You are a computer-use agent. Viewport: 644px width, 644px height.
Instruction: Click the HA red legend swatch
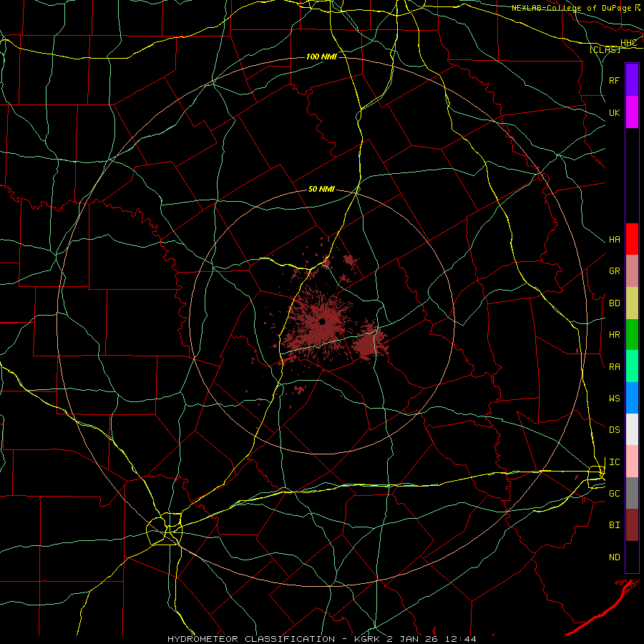coord(632,239)
